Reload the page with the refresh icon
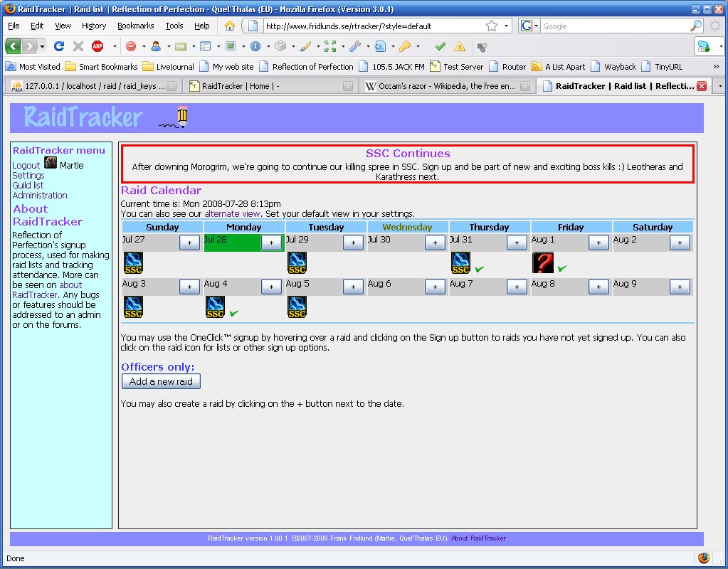Image resolution: width=728 pixels, height=569 pixels. [x=59, y=46]
